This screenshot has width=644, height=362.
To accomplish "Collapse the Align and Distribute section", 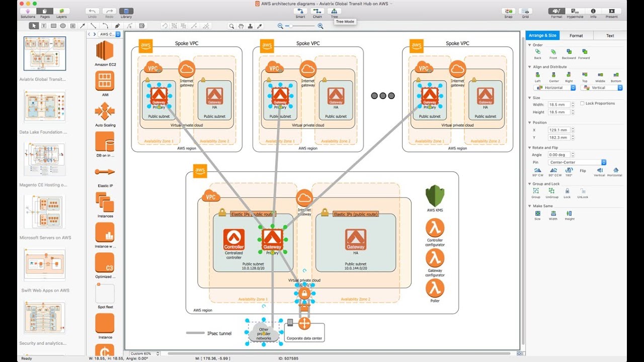I will point(530,67).
